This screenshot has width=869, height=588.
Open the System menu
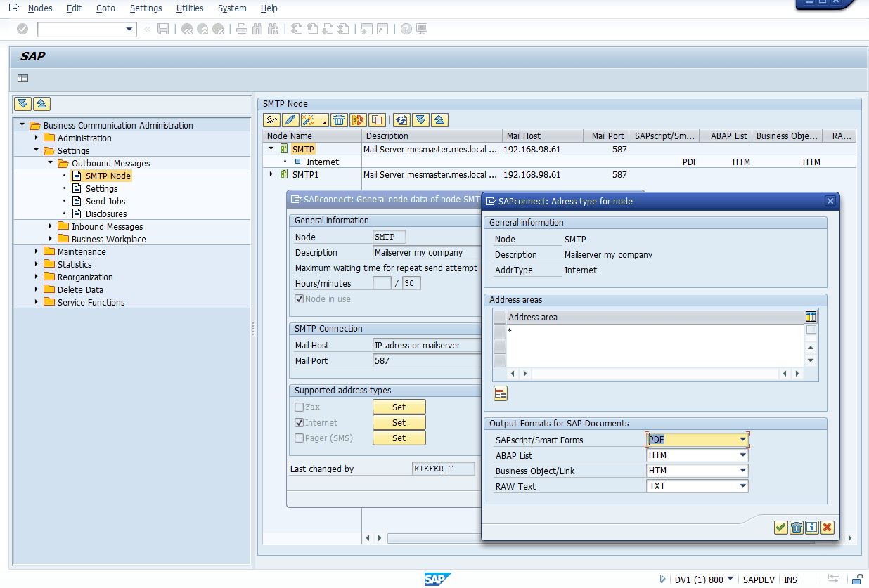tap(232, 8)
